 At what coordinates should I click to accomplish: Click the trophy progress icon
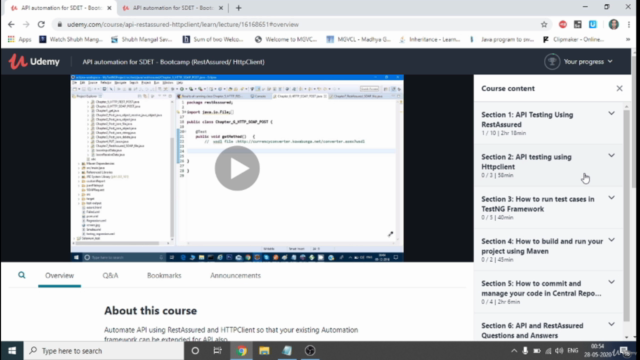pyautogui.click(x=552, y=62)
